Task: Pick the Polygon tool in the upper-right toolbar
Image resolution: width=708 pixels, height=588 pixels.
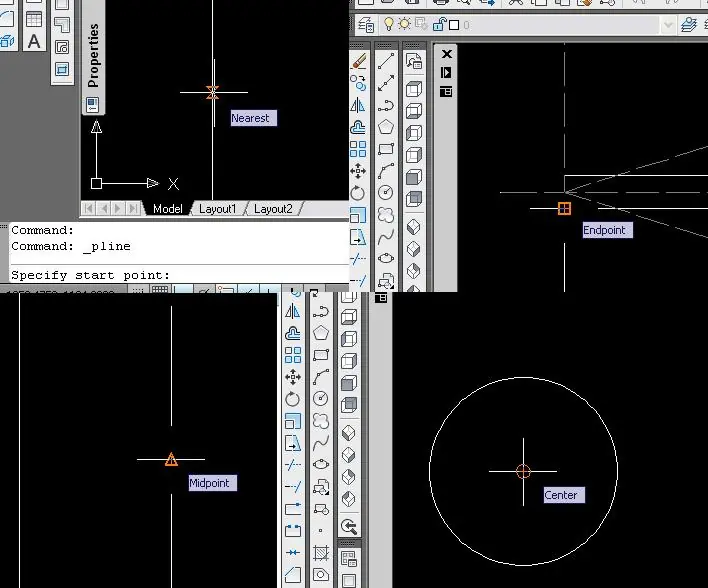Action: click(386, 127)
